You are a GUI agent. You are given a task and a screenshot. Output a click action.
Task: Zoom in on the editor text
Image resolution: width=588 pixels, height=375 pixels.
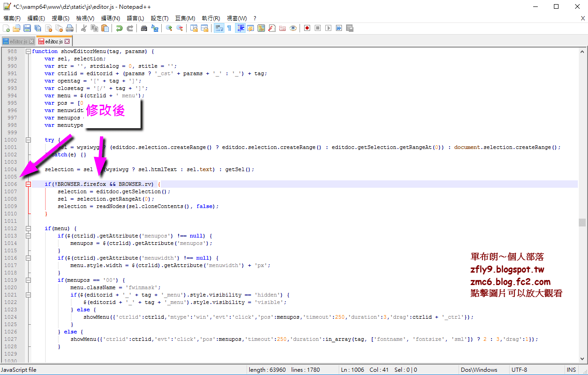point(169,28)
